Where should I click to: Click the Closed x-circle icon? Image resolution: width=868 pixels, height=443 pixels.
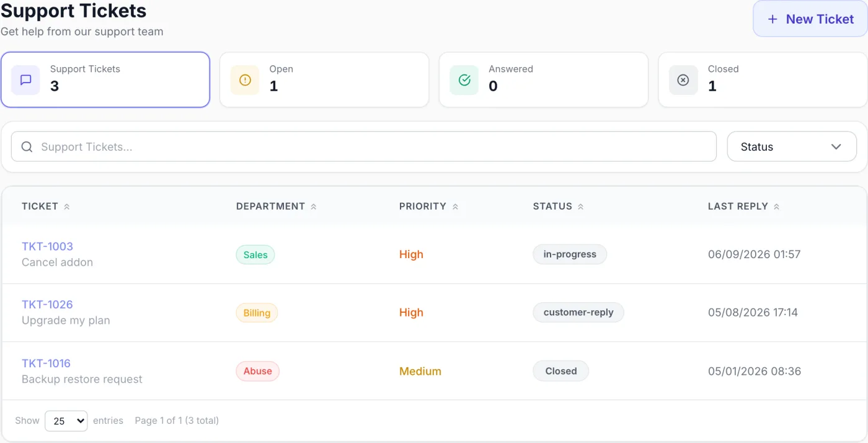[x=683, y=80]
